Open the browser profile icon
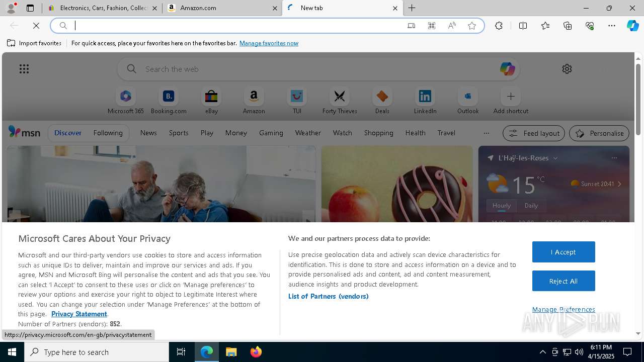The image size is (644, 362). point(11,8)
